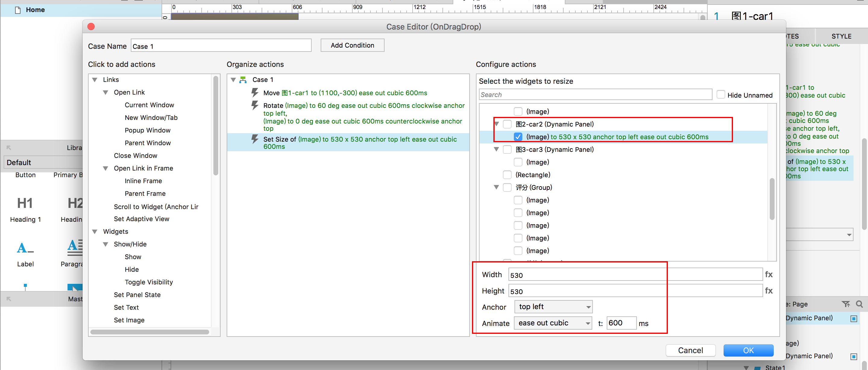Click the fx icon next to Height

click(768, 290)
